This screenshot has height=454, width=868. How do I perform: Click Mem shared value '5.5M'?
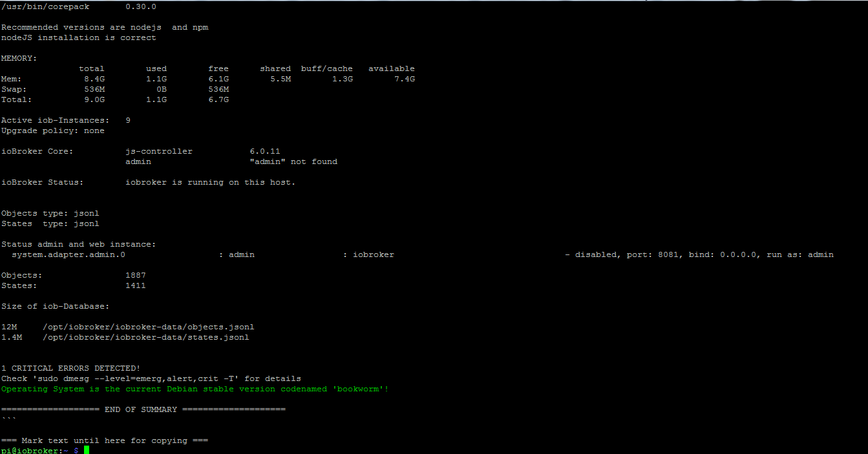[281, 79]
